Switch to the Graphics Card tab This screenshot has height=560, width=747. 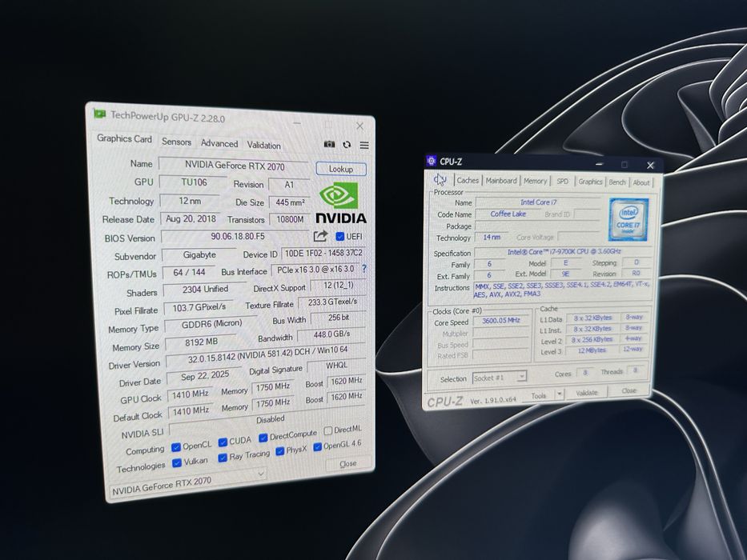pyautogui.click(x=124, y=138)
